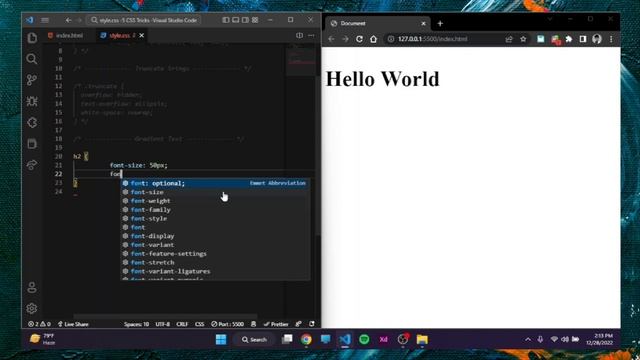This screenshot has height=360, width=640.
Task: Change the CRLF end-of-line setting
Action: (x=182, y=324)
